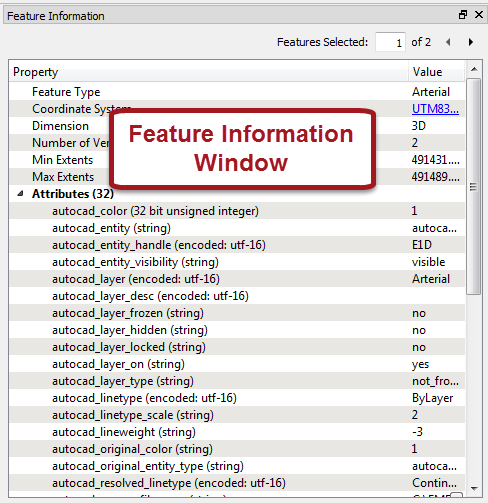Collapse the Attributes (32) group

click(x=21, y=193)
